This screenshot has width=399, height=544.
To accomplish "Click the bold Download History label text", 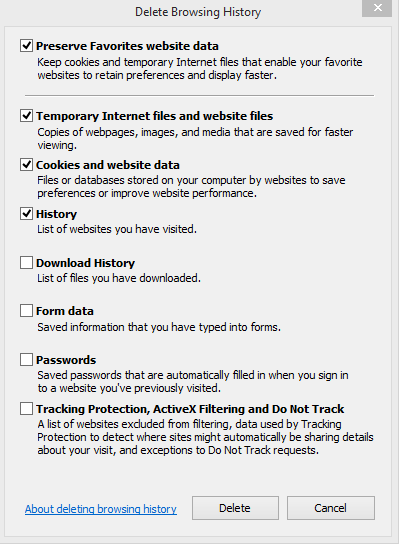I will pos(85,263).
